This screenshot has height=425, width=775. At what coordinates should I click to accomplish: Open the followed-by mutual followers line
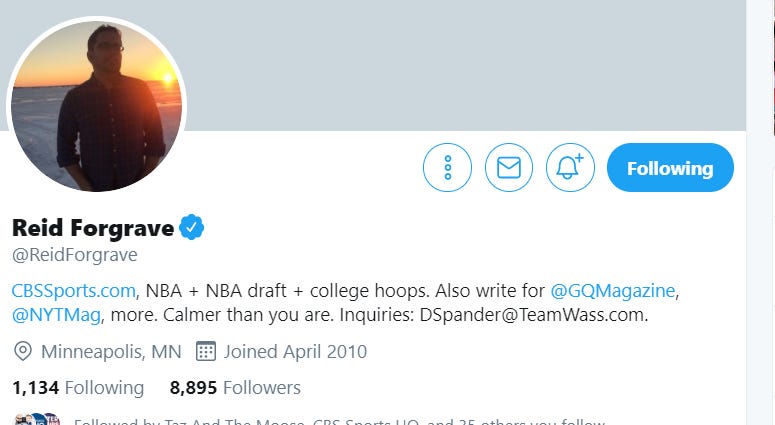point(339,421)
